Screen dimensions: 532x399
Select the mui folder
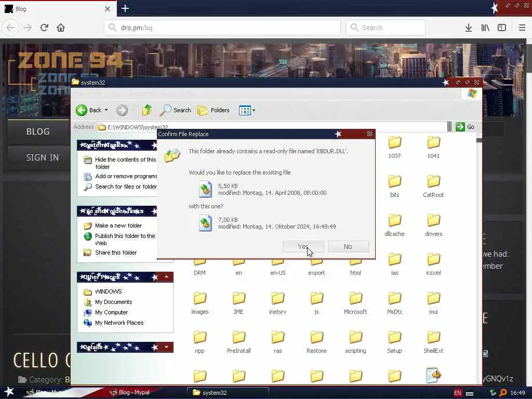tap(433, 303)
